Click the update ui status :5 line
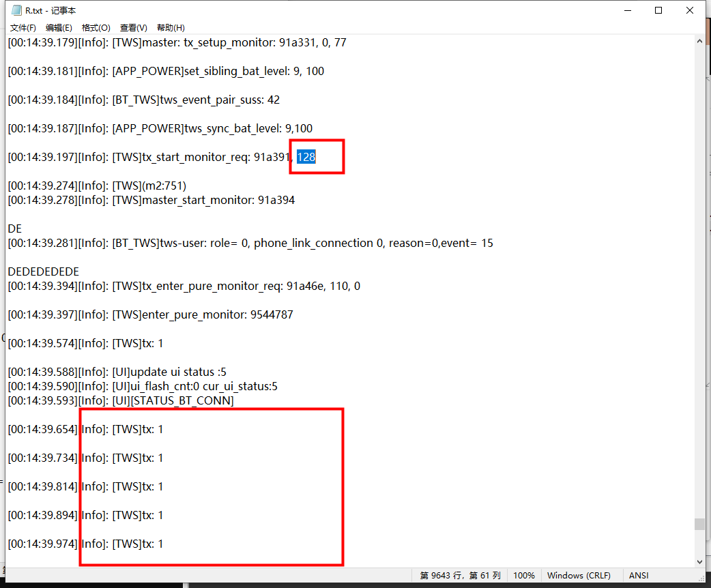The image size is (711, 588). pos(117,372)
